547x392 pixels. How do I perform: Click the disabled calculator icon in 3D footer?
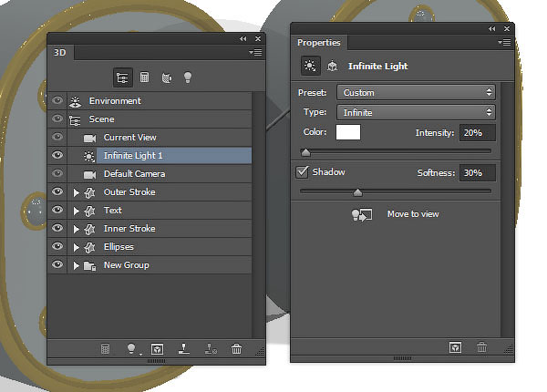(x=105, y=349)
